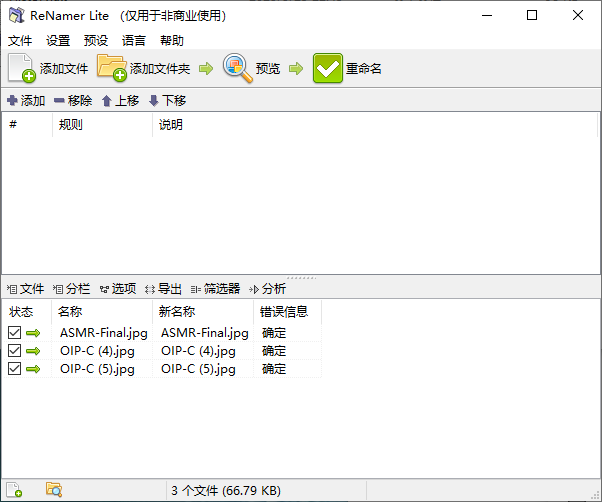Click 确定 status for ASMR-Final.jpg
The width and height of the screenshot is (602, 502).
(274, 333)
